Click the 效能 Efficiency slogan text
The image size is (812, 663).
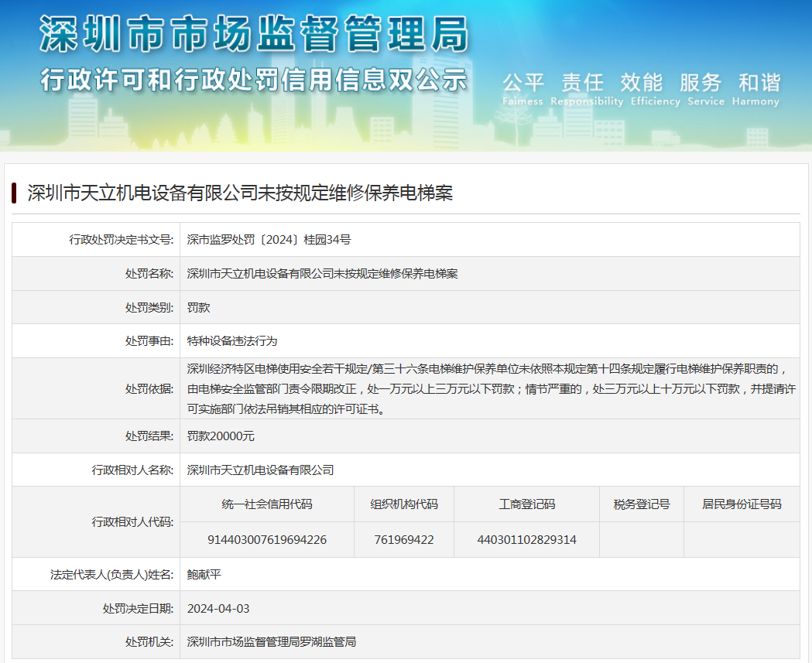pyautogui.click(x=655, y=90)
